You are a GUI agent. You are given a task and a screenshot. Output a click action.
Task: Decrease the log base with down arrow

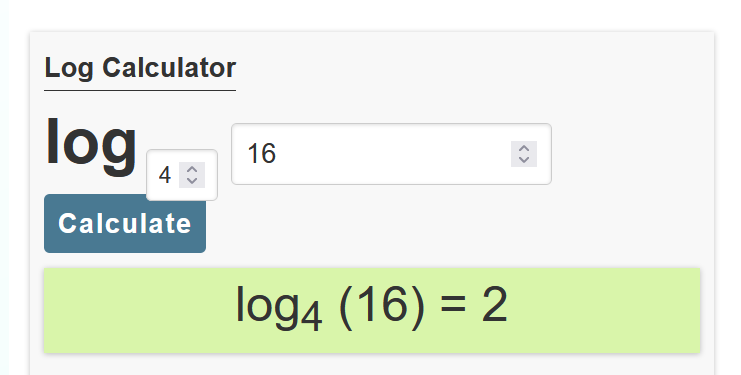[192, 181]
